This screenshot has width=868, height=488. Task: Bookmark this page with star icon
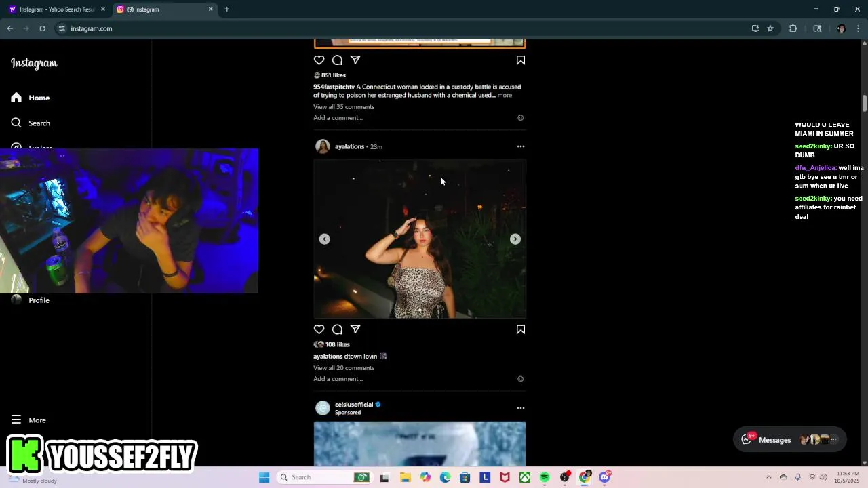click(x=770, y=28)
